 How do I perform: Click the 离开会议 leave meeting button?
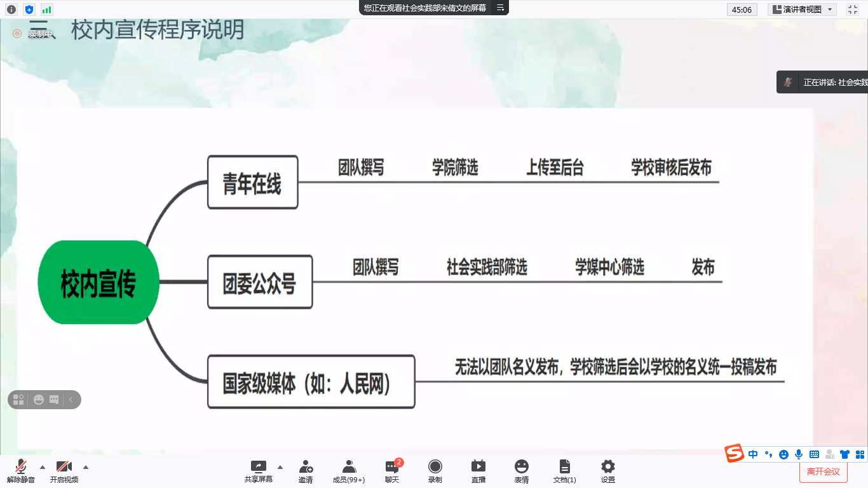(x=823, y=471)
